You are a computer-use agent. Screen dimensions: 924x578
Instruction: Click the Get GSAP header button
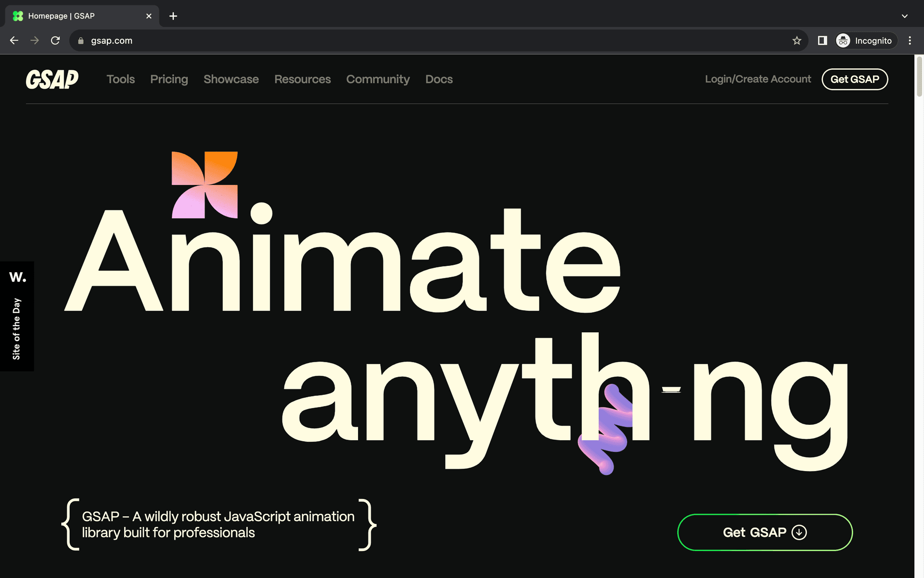coord(855,79)
